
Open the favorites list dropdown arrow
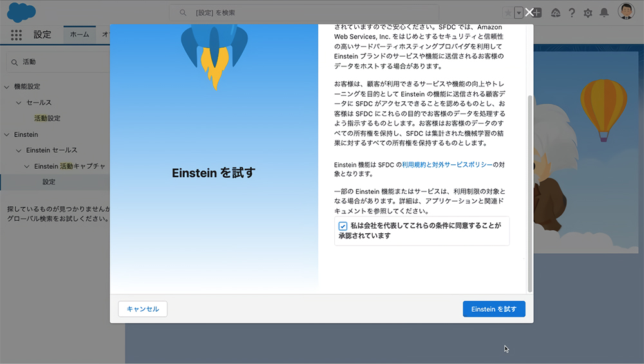coord(518,13)
